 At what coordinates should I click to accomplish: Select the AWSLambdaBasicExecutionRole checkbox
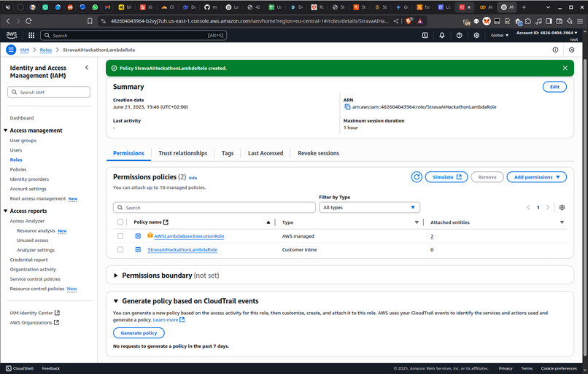click(120, 236)
